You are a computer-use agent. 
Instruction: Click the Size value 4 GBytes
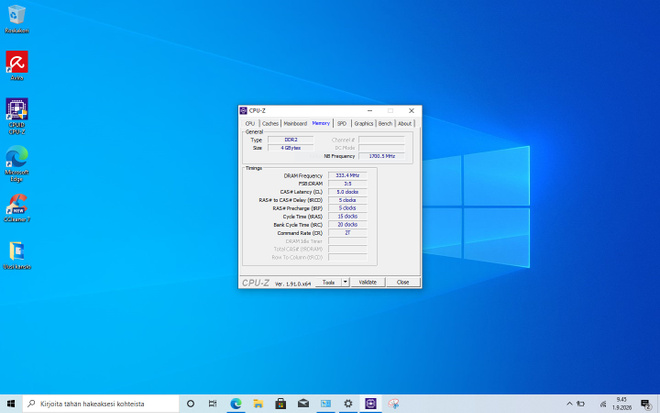[290, 148]
